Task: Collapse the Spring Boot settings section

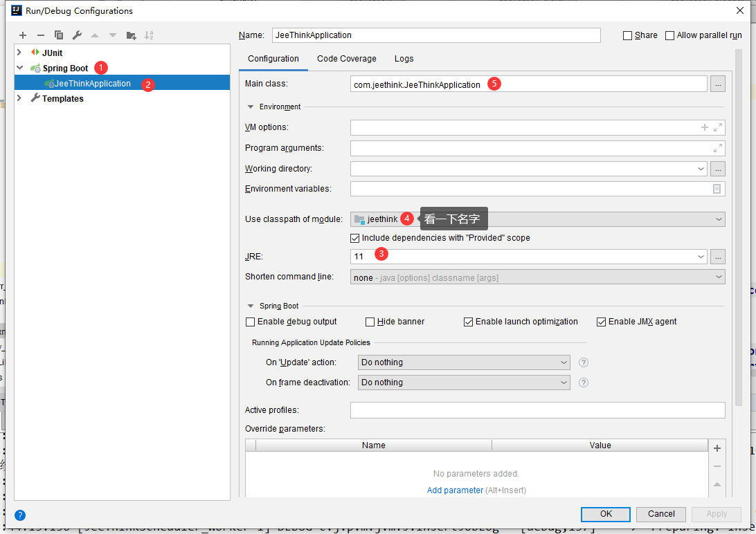Action: pyautogui.click(x=250, y=306)
